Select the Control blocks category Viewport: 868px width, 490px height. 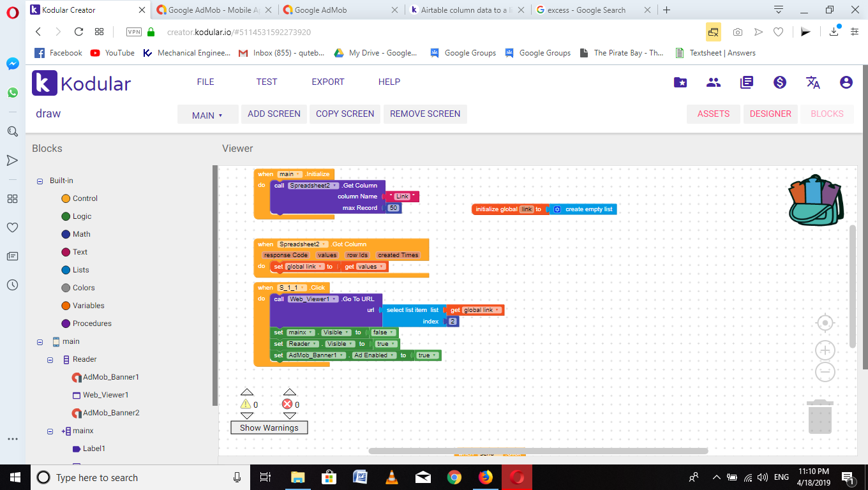tap(79, 198)
